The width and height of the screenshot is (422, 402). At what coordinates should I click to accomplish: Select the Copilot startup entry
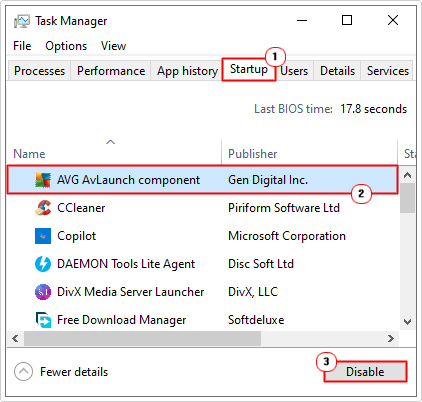[202, 236]
